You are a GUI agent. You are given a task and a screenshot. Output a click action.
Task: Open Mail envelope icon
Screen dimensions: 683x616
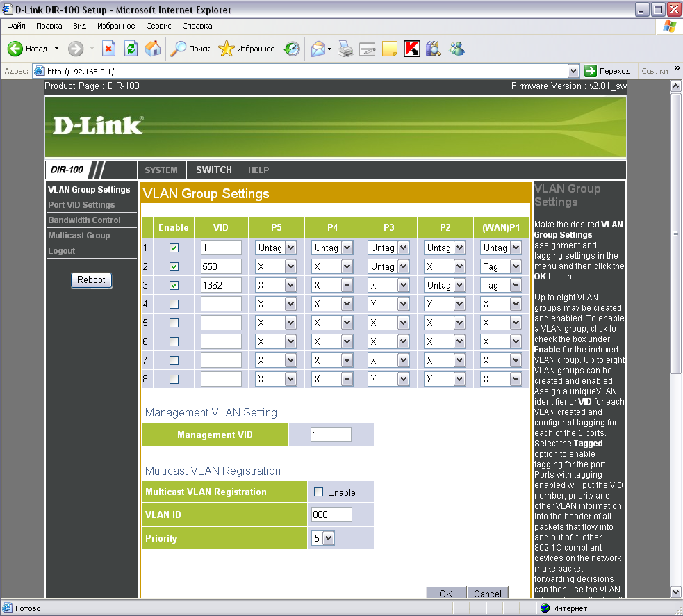318,49
